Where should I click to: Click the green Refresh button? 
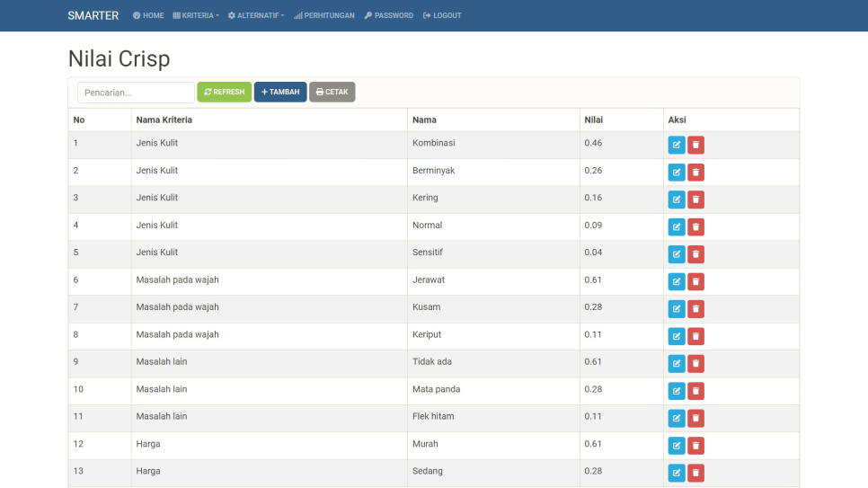pos(224,93)
